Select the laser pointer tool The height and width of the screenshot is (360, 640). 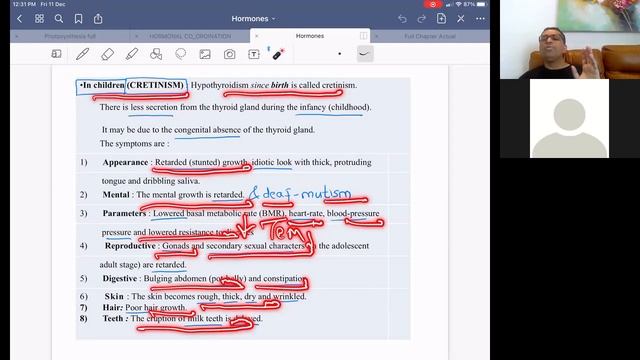pyautogui.click(x=278, y=54)
